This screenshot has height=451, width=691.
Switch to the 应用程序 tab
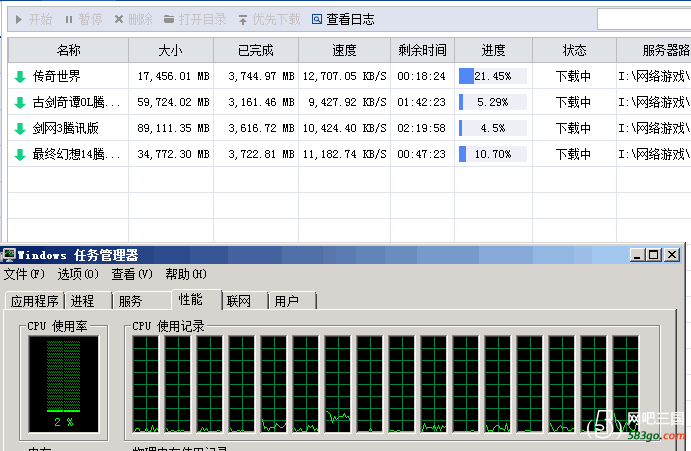click(x=35, y=301)
